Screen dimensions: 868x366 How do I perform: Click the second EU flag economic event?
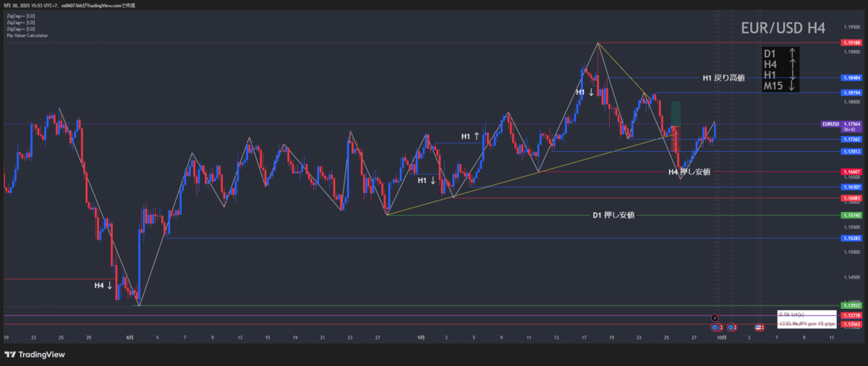731,328
